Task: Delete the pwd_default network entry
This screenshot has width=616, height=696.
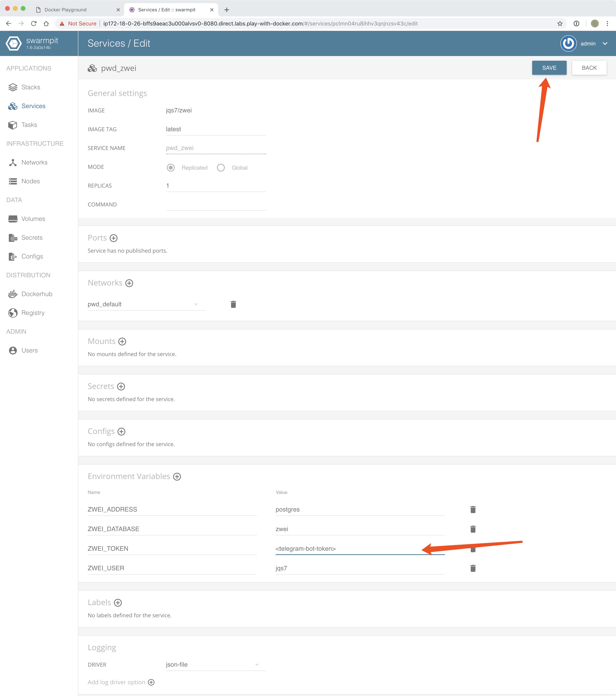Action: 233,304
